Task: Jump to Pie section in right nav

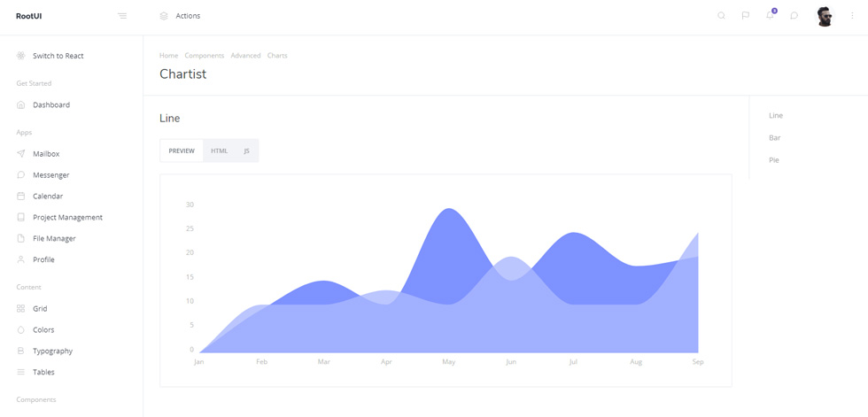Action: [774, 160]
